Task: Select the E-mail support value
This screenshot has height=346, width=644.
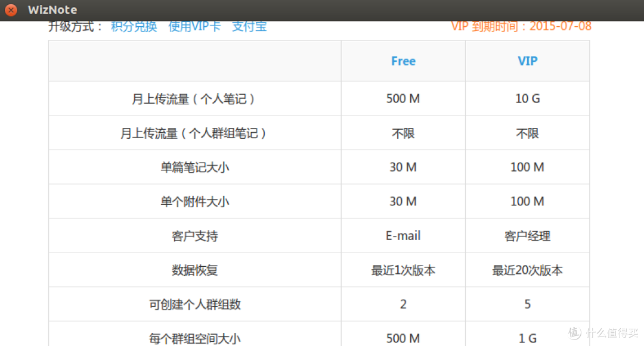Action: (403, 236)
